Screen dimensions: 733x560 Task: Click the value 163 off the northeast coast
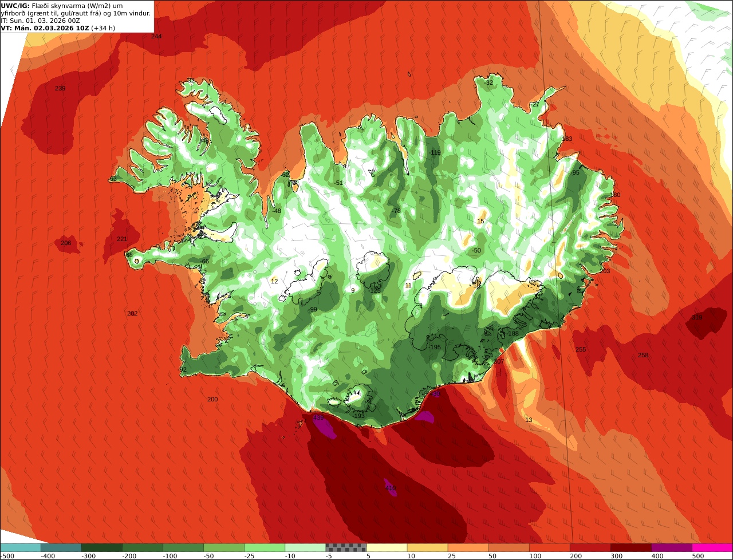567,139
